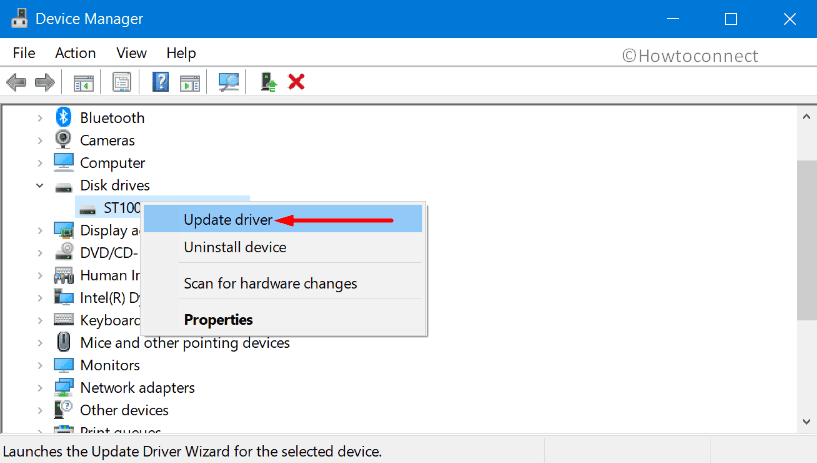
Task: Click the red X uninstall device icon
Action: 296,82
